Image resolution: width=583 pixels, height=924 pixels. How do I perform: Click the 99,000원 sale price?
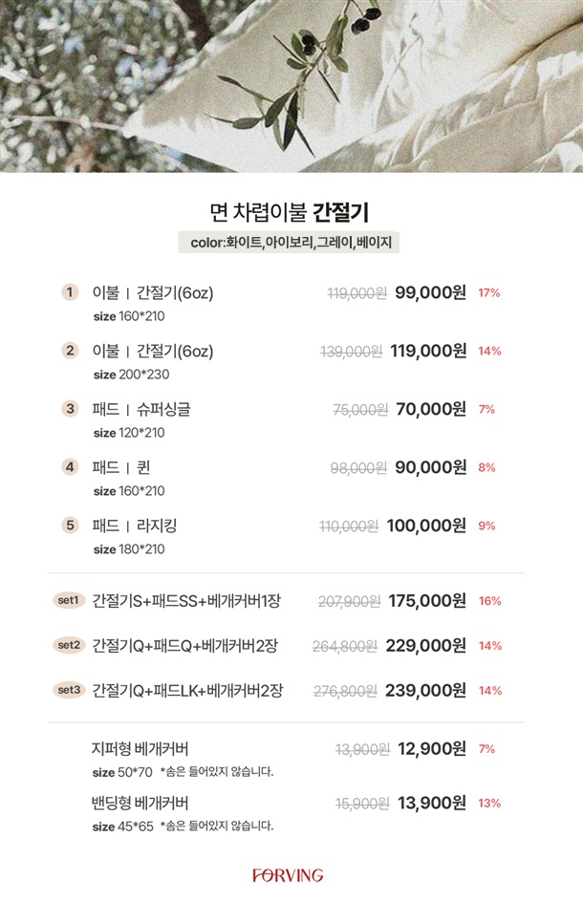(x=430, y=292)
